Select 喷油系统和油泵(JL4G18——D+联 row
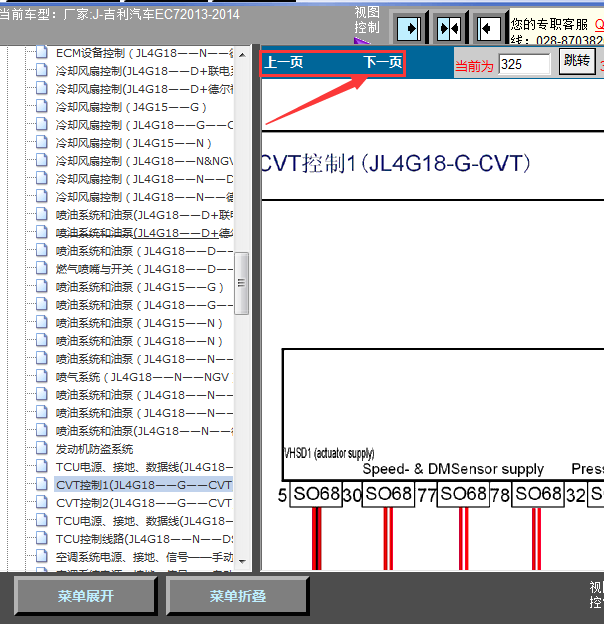604x625 pixels. pos(144,215)
